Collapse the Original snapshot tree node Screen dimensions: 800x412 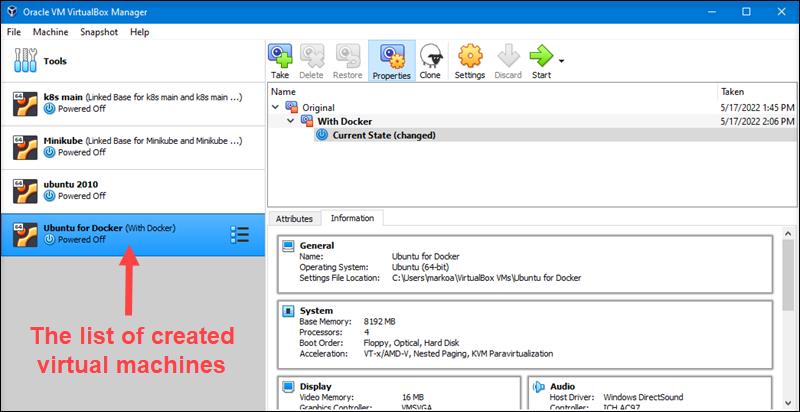[x=275, y=107]
